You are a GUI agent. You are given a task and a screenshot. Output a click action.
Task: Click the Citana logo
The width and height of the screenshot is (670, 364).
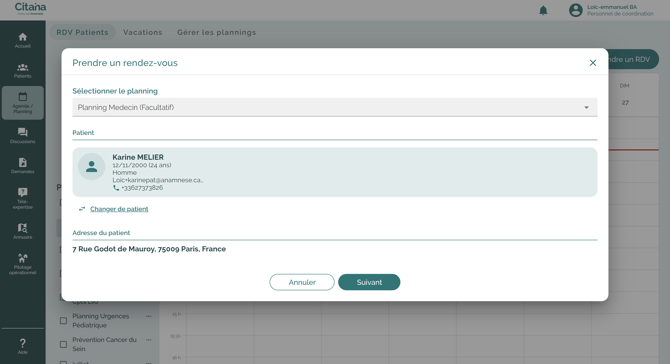click(x=30, y=8)
